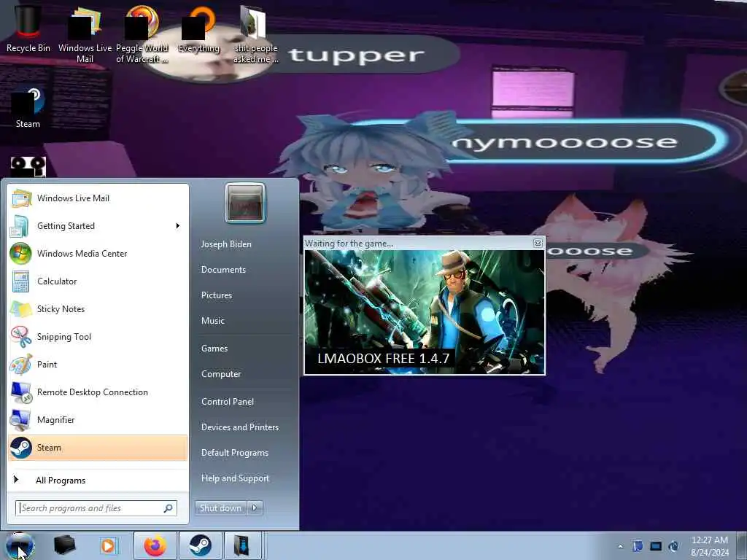Screen dimensions: 747x560
Task: Click the Magnifier icon in Start menu
Action: pos(21,419)
